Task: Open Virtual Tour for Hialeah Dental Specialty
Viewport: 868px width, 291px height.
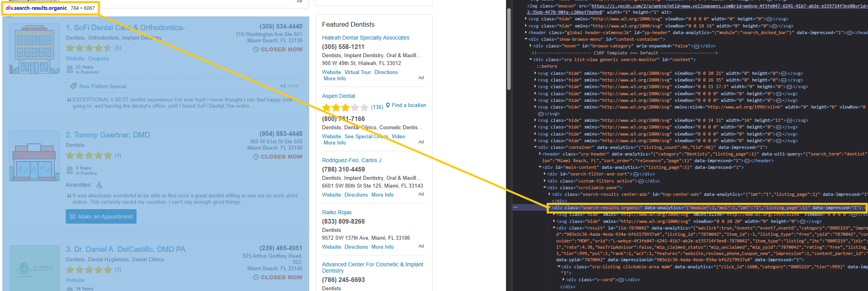Action: tap(357, 72)
